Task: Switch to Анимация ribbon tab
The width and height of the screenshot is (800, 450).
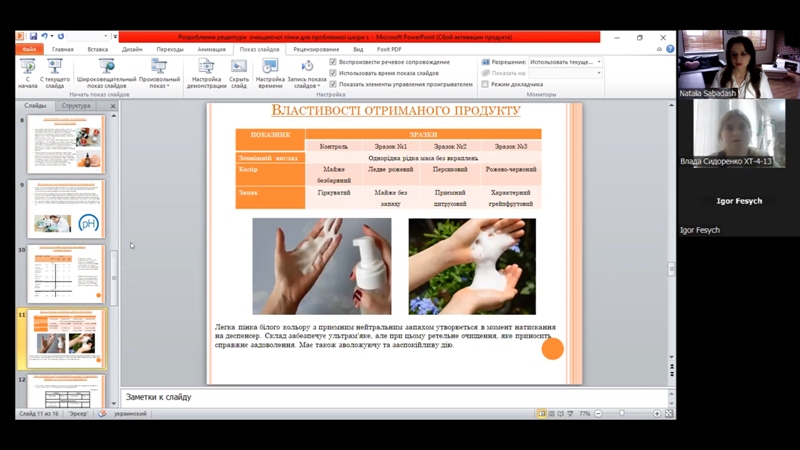Action: pyautogui.click(x=211, y=49)
